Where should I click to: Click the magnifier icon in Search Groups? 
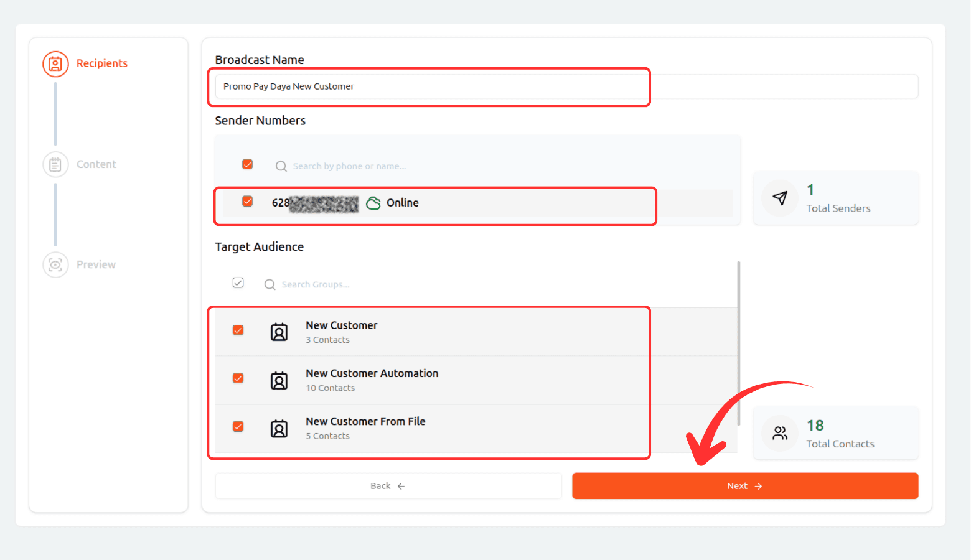click(x=270, y=284)
